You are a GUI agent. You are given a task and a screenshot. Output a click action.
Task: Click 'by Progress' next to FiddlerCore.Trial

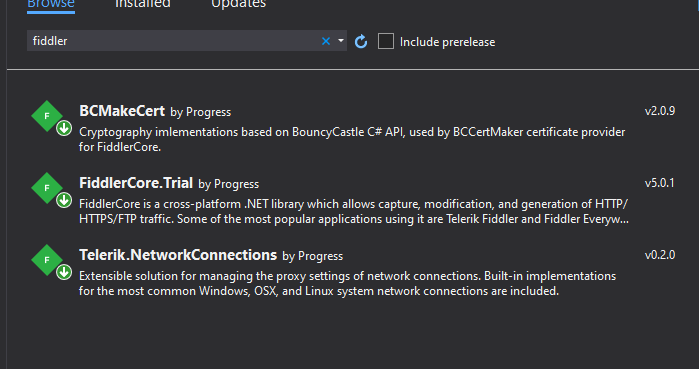(229, 184)
